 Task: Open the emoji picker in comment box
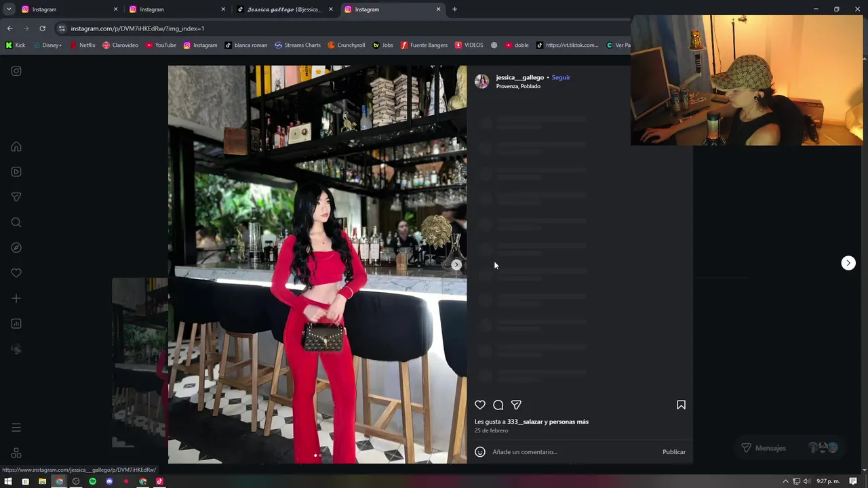coord(480,452)
